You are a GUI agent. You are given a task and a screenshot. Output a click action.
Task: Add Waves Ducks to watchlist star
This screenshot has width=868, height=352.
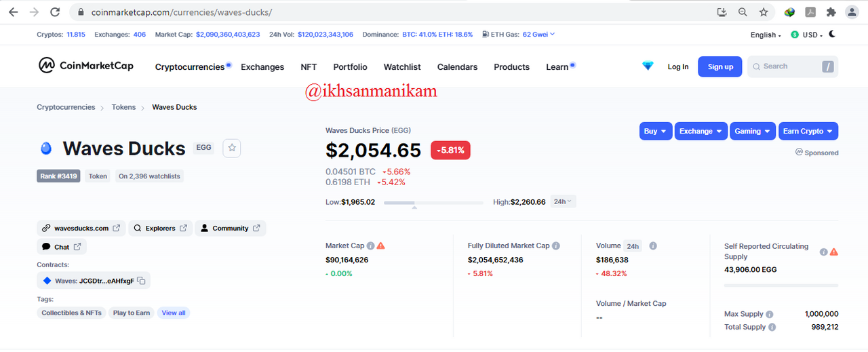[232, 147]
